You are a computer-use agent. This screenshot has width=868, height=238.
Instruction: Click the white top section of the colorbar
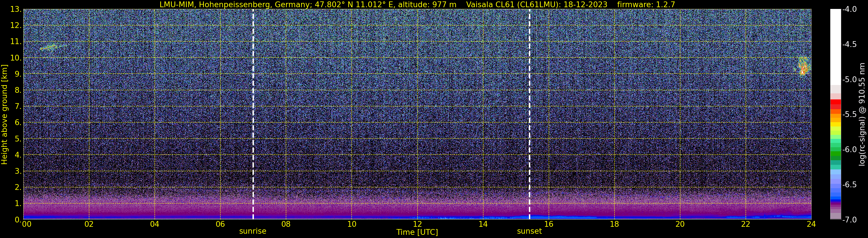pos(836,47)
